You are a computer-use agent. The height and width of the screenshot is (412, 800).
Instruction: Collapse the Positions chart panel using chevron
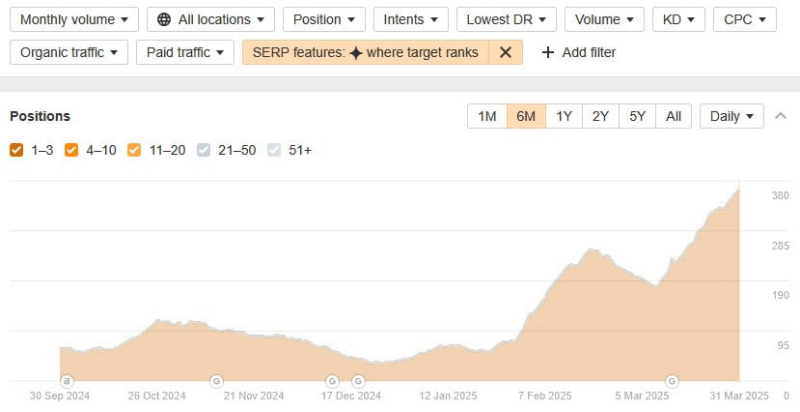(x=781, y=116)
